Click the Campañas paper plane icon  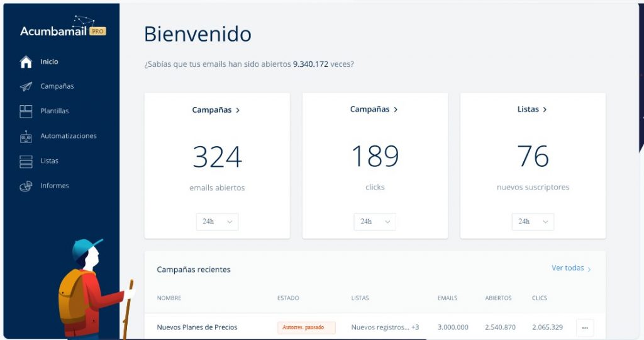26,86
